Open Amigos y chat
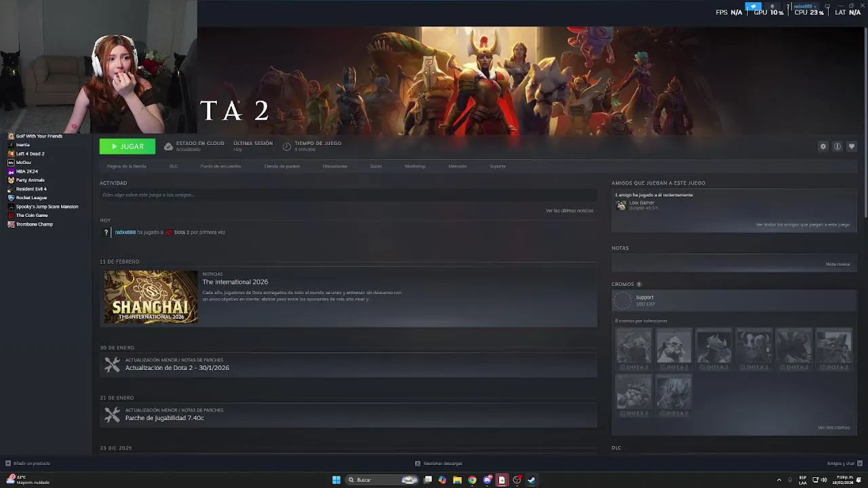The image size is (868, 488). (844, 464)
